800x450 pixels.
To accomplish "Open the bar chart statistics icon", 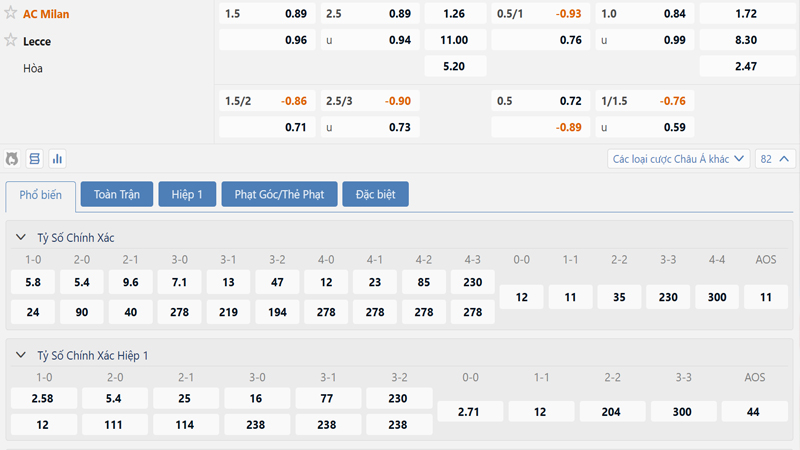I will pos(57,158).
